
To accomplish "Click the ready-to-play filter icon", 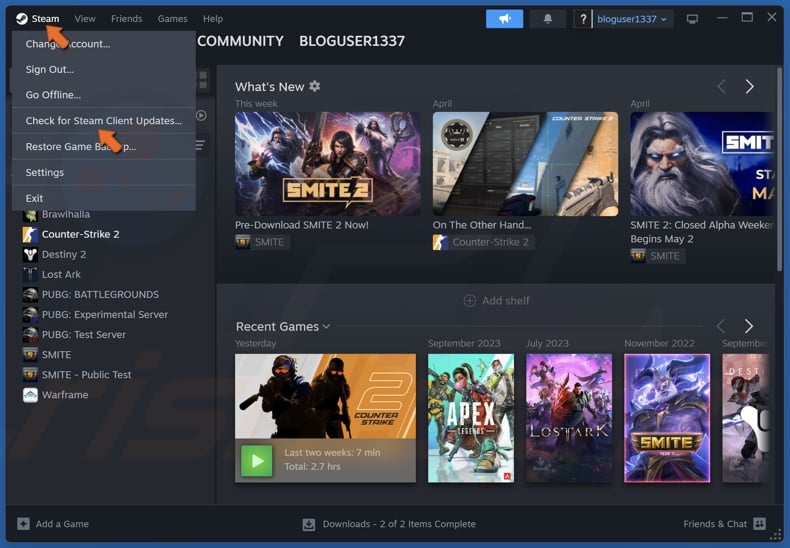I will click(x=201, y=115).
